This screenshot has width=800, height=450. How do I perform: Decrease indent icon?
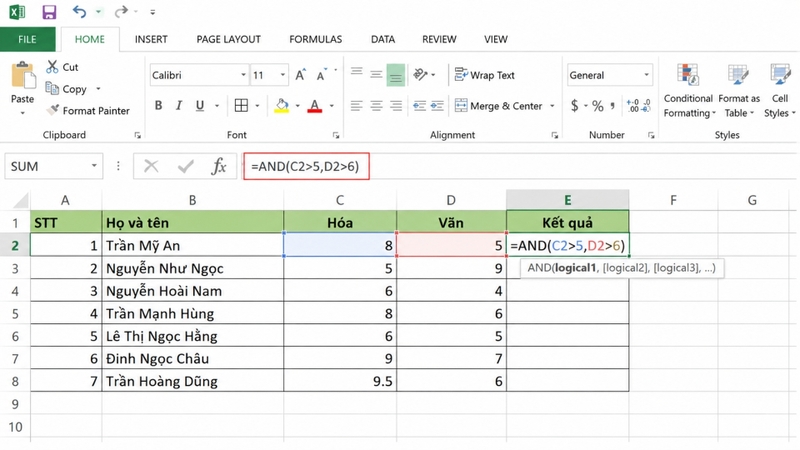tap(419, 106)
